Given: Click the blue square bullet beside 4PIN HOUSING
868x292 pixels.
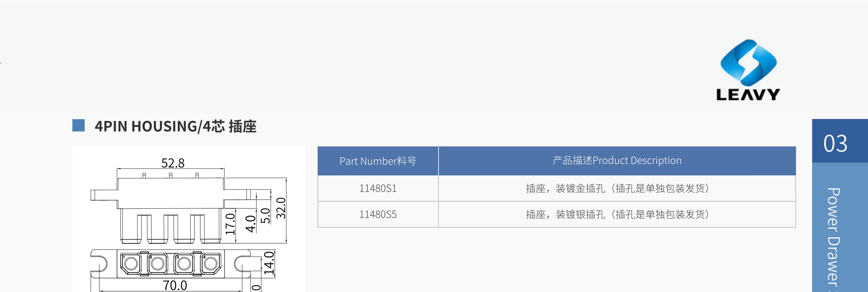Looking at the screenshot, I should [x=78, y=125].
